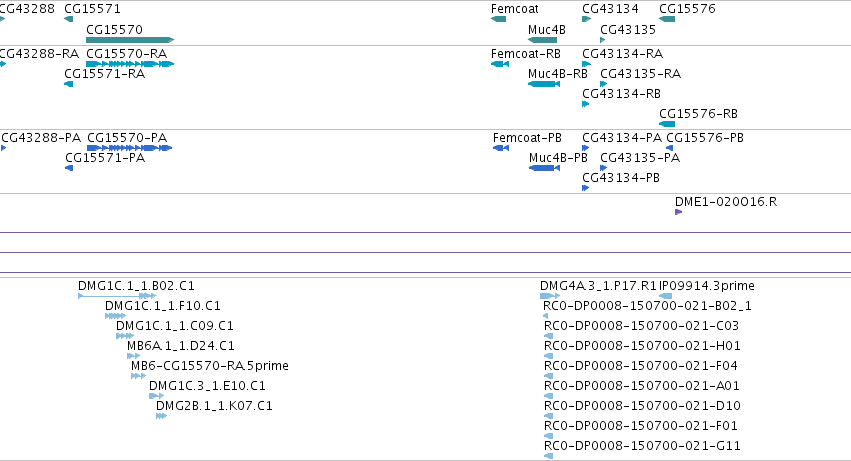Select the MB6A.1_1.D24.C1 EST label
851x461 pixels.
[181, 346]
